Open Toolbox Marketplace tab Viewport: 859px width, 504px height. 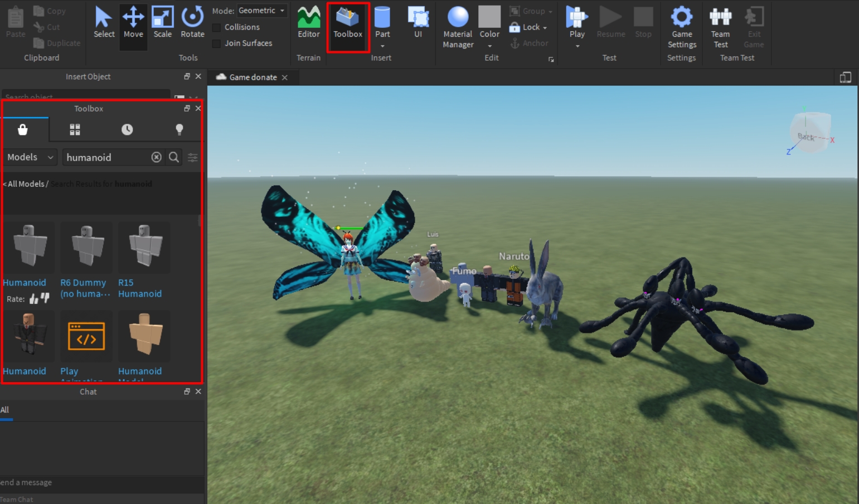pyautogui.click(x=23, y=129)
